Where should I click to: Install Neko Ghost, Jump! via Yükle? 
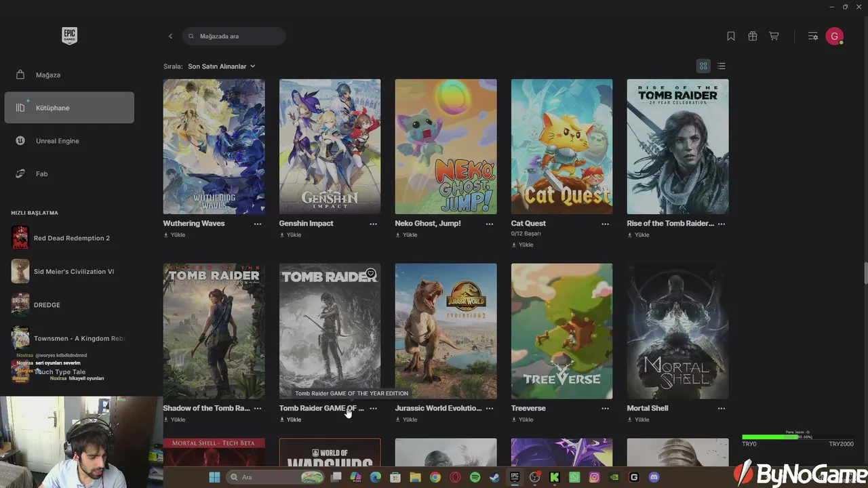[406, 235]
